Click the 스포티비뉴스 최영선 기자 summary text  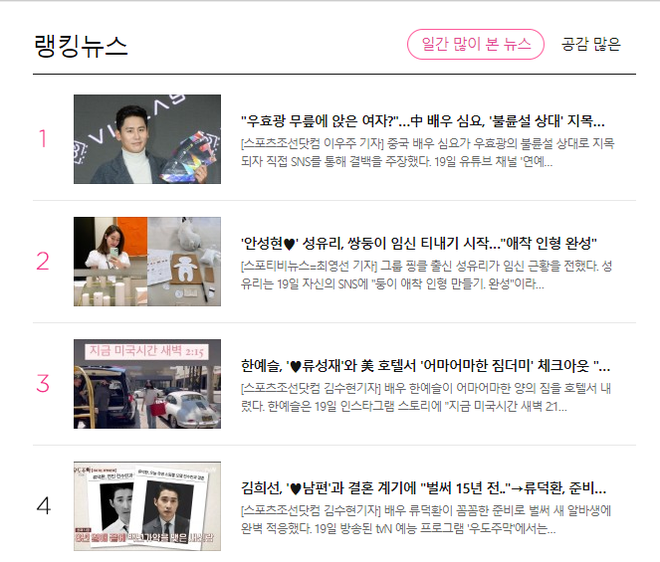[x=426, y=275]
